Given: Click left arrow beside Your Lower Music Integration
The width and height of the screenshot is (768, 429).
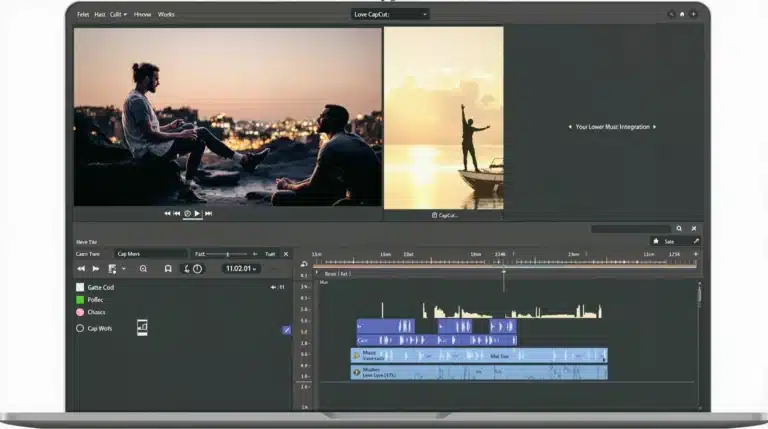Looking at the screenshot, I should 570,127.
